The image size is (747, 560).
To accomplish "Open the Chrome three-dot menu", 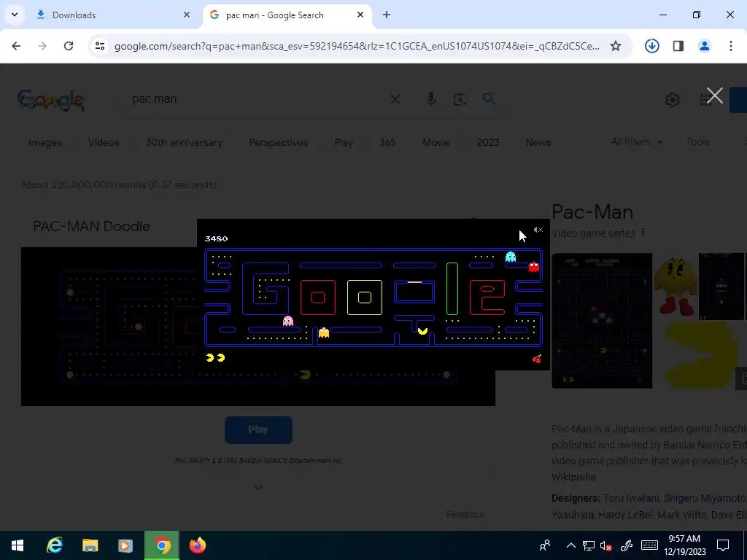I will (731, 46).
